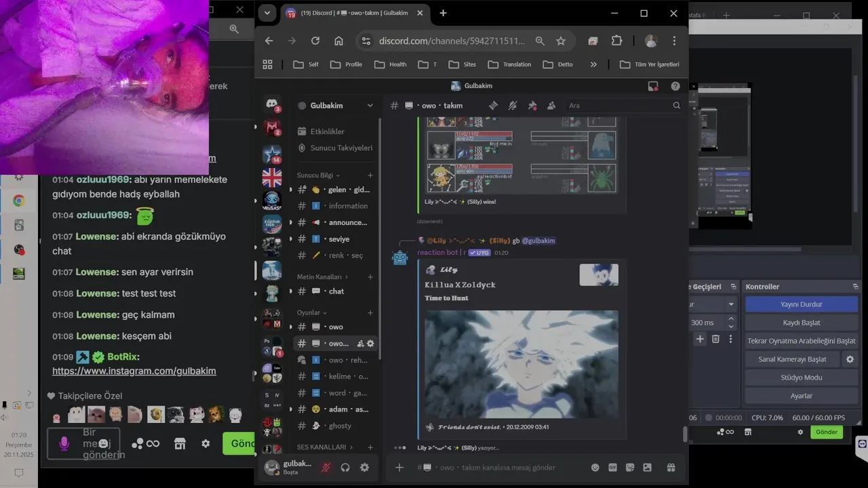Open sticker picker in message bar
868x488 pixels.
[x=630, y=467]
